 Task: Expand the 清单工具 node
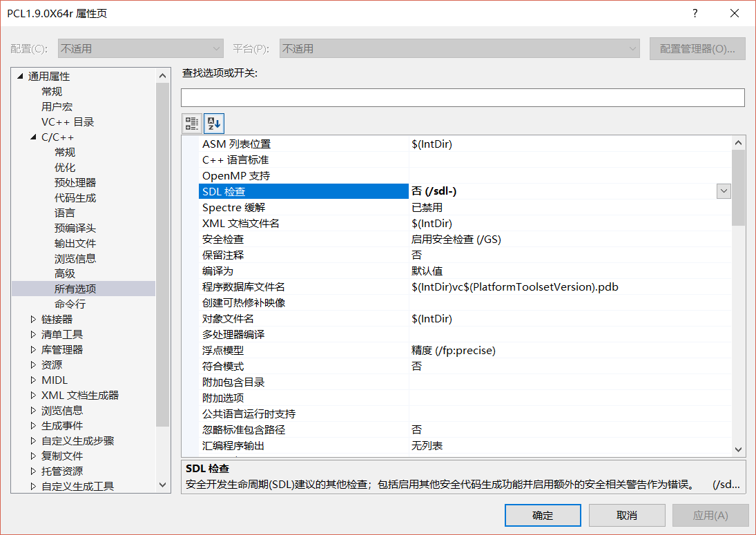(x=33, y=334)
